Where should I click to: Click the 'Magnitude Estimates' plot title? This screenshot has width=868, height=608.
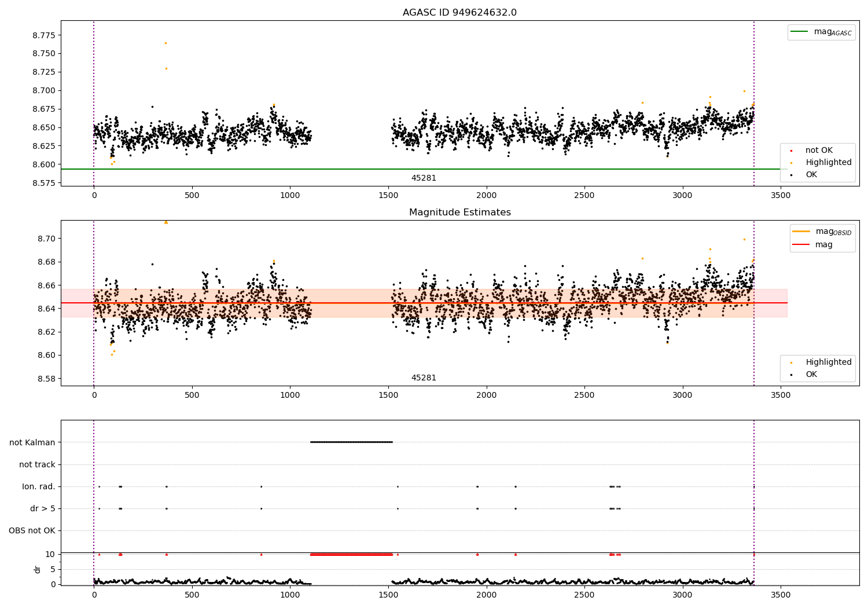pos(459,213)
